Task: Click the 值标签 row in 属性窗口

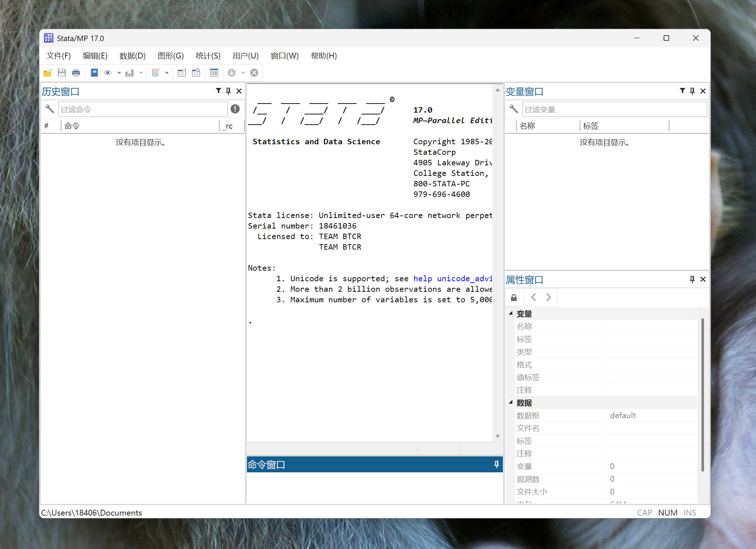Action: (x=605, y=377)
